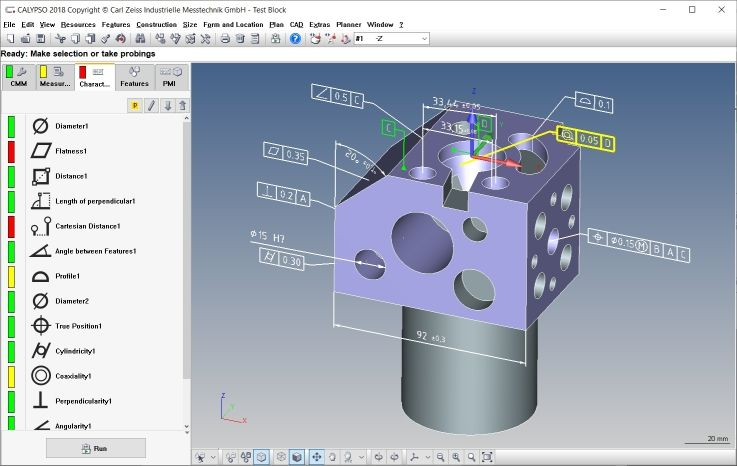Toggle the pan four-arrow move mode
737x466 pixels.
pos(317,457)
